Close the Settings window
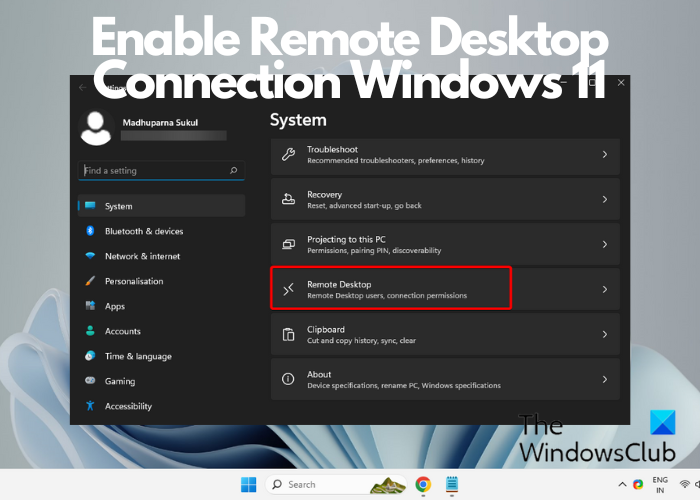Image resolution: width=700 pixels, height=500 pixels. [x=621, y=83]
